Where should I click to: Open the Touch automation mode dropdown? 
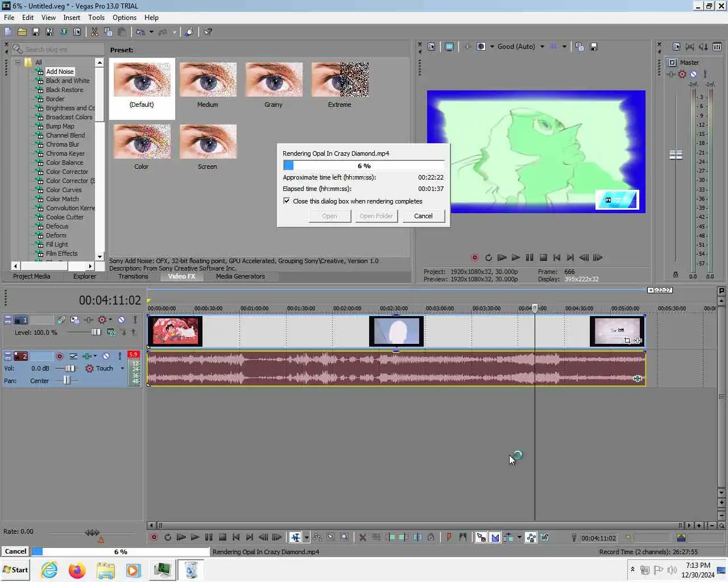tap(122, 368)
